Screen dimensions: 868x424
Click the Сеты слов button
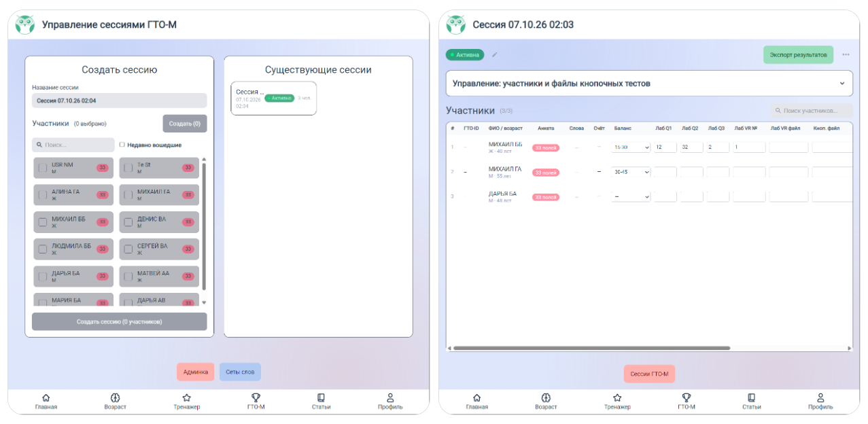[x=240, y=372]
